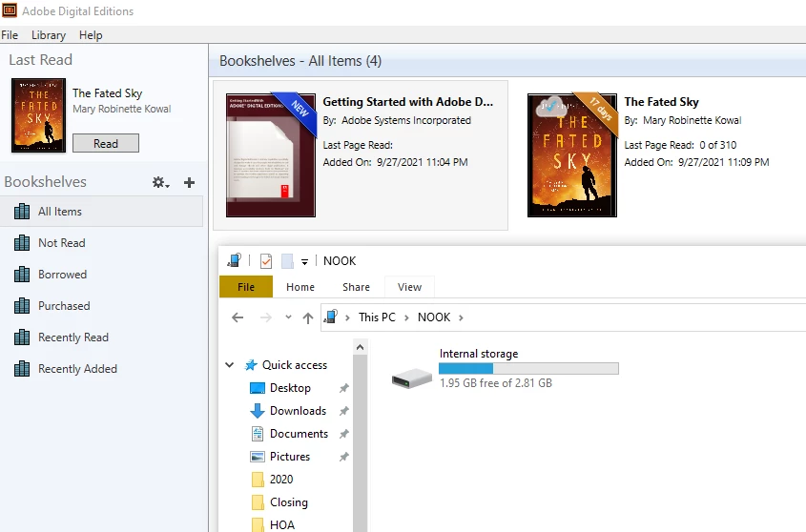Click scroll up arrow in navigation pane
806x532 pixels.
pyautogui.click(x=360, y=347)
